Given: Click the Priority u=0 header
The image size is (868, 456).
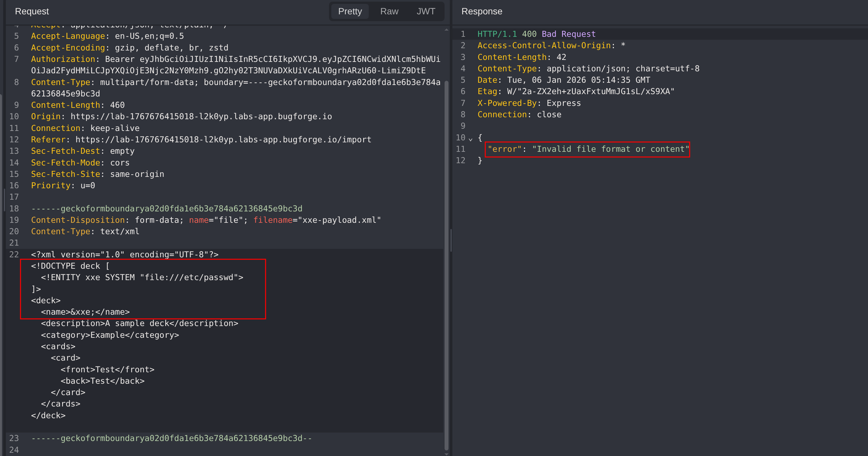Looking at the screenshot, I should pos(63,186).
